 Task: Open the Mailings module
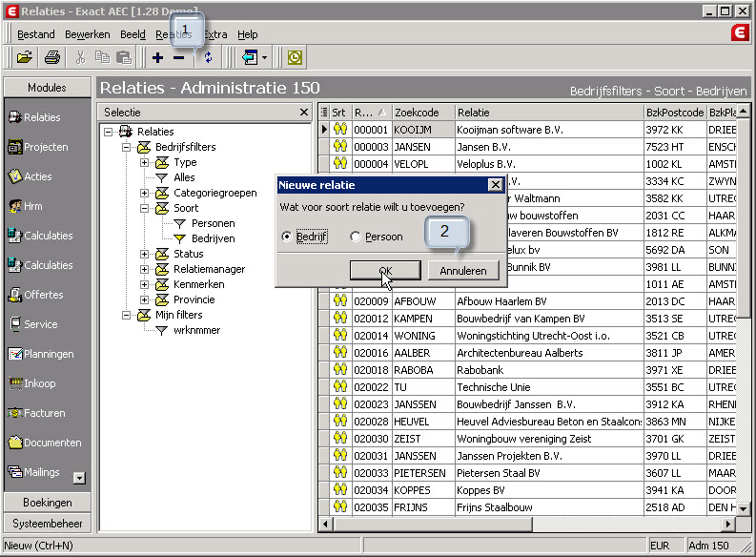point(33,472)
